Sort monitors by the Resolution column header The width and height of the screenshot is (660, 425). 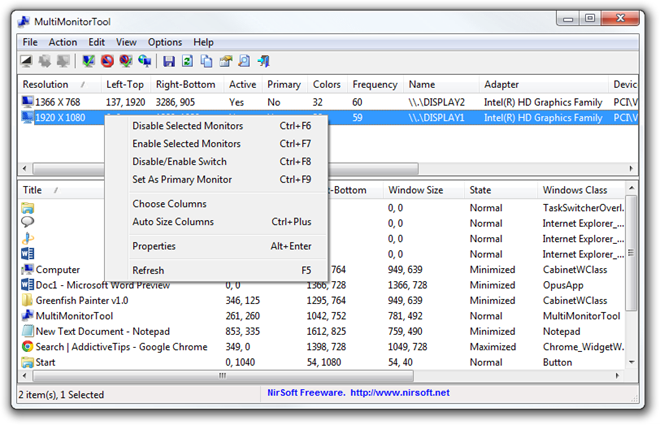point(59,84)
